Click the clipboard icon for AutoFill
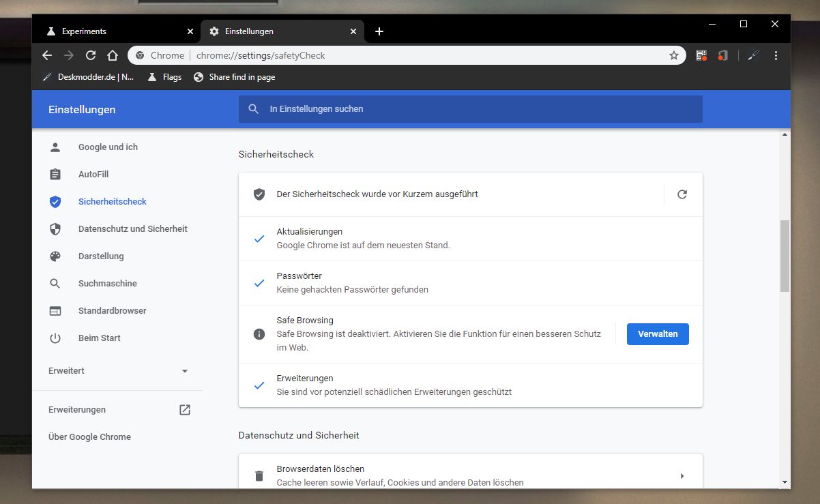This screenshot has height=504, width=820. click(55, 175)
